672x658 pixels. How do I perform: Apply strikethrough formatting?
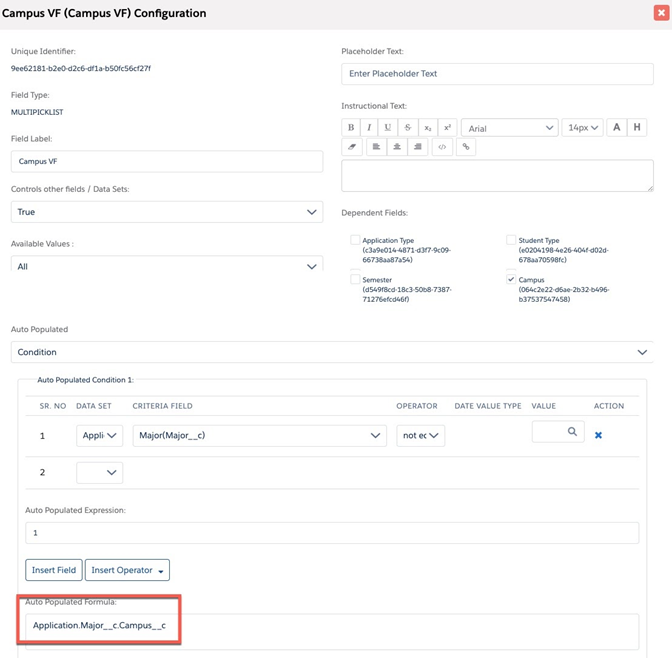pyautogui.click(x=408, y=128)
